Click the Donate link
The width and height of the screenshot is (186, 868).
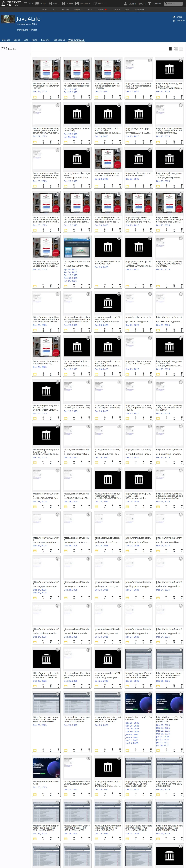click(x=101, y=10)
